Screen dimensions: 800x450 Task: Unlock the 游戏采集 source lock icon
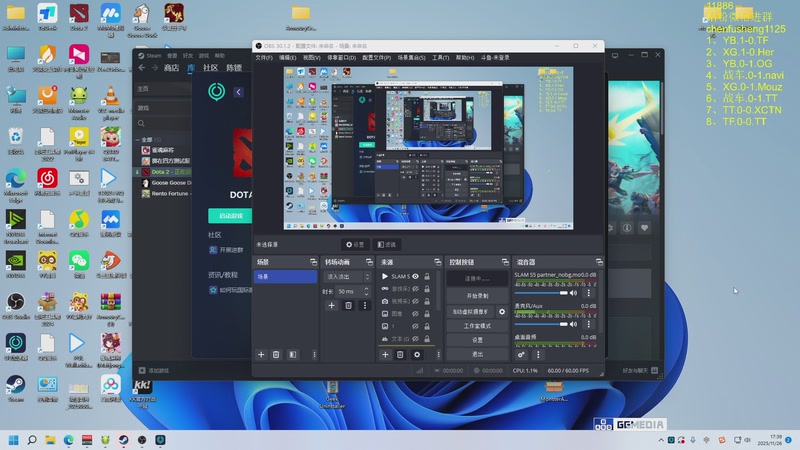(427, 289)
